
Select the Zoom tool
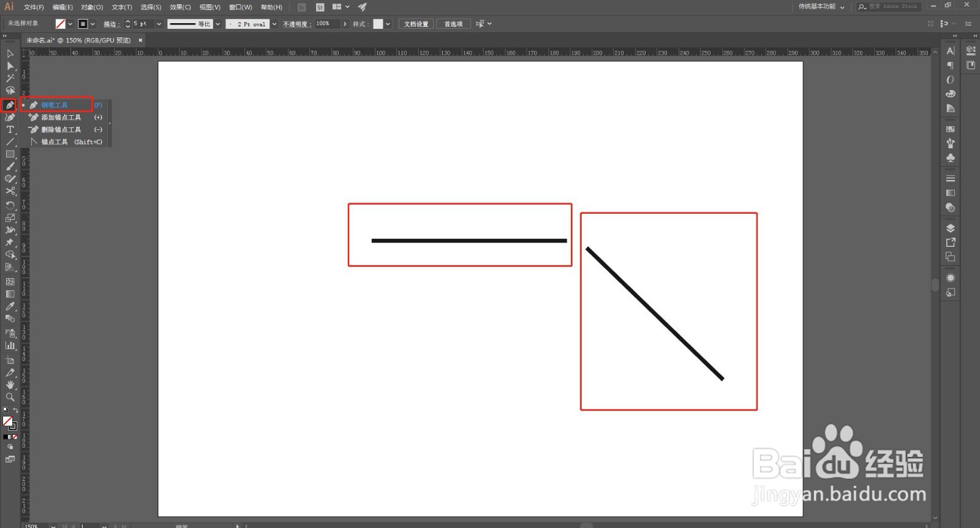tap(10, 397)
